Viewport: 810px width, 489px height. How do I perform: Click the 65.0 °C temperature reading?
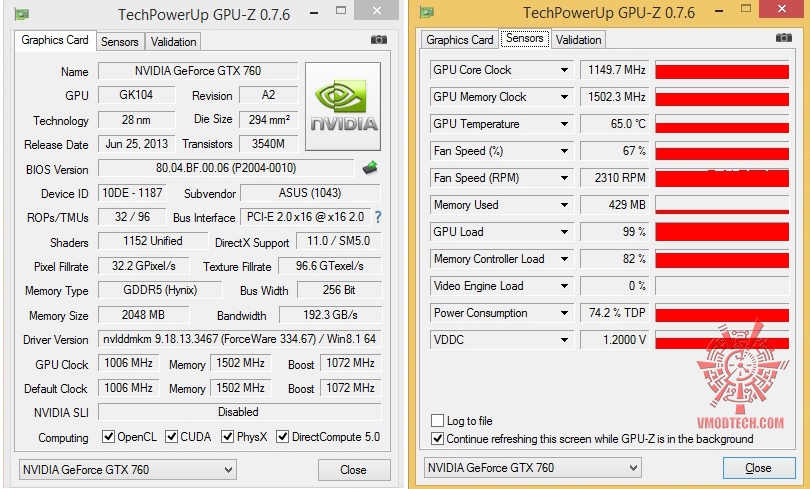(x=614, y=124)
